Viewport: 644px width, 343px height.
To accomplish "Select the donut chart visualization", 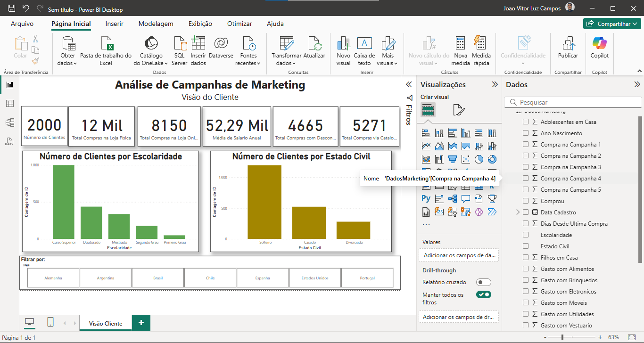I will 492,159.
